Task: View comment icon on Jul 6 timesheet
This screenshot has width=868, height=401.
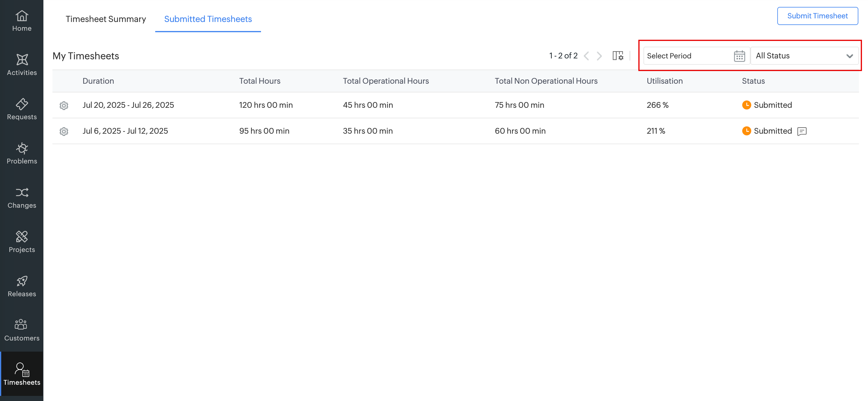Action: [x=802, y=131]
